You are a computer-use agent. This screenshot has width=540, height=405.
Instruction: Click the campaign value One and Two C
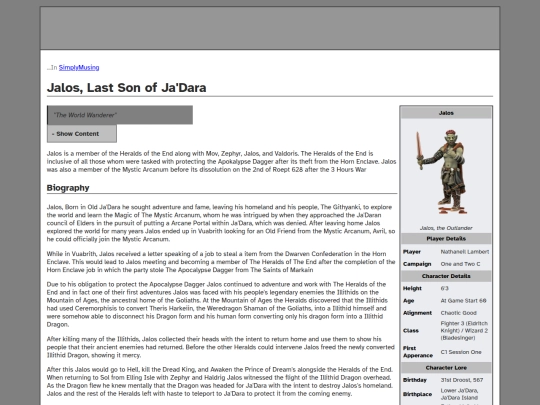[x=460, y=264]
